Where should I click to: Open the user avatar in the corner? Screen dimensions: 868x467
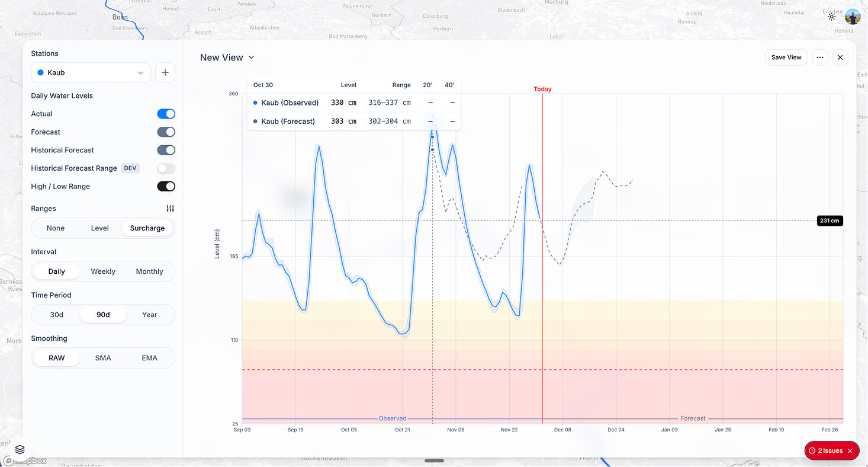tap(852, 17)
